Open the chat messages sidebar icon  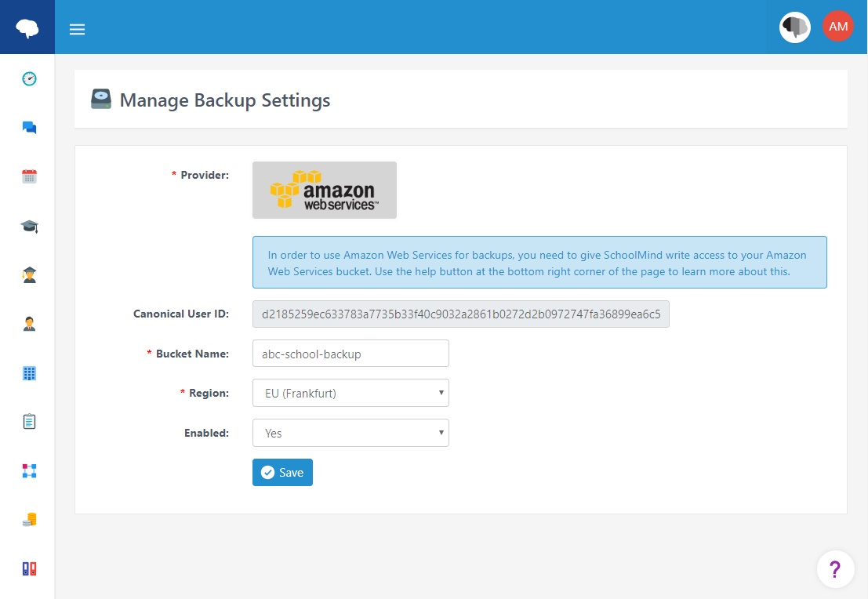tap(29, 128)
